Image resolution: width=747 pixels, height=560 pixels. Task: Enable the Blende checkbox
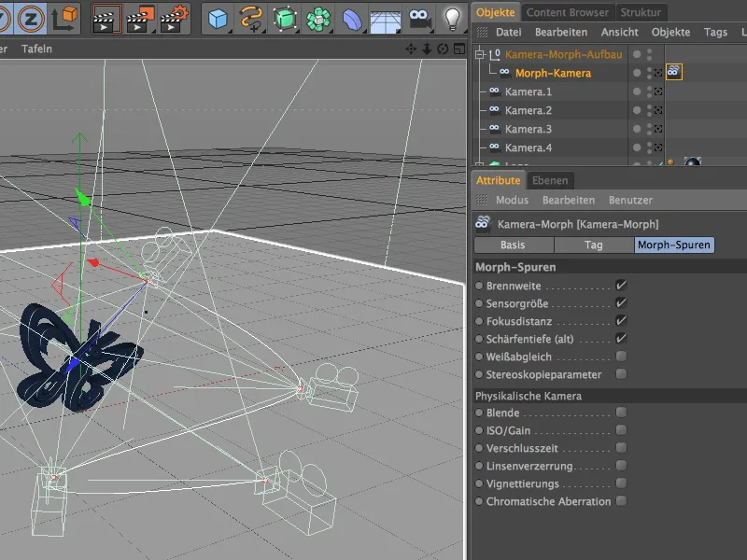coord(621,412)
